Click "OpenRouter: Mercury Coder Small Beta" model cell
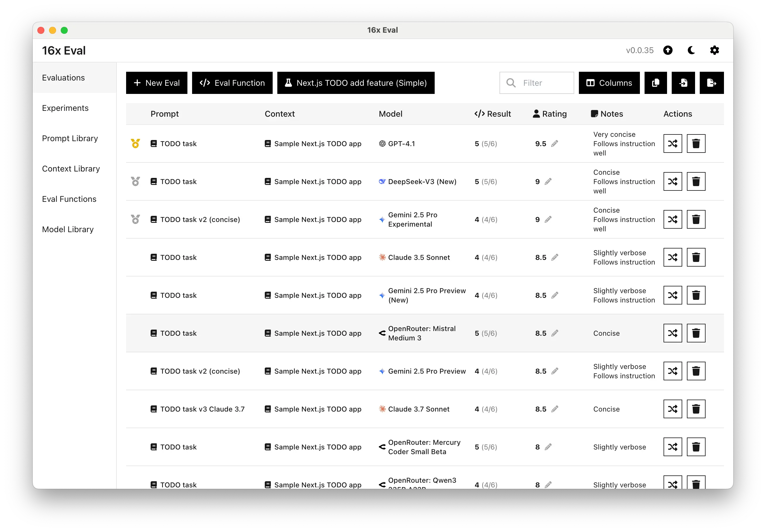The width and height of the screenshot is (766, 532). (420, 447)
